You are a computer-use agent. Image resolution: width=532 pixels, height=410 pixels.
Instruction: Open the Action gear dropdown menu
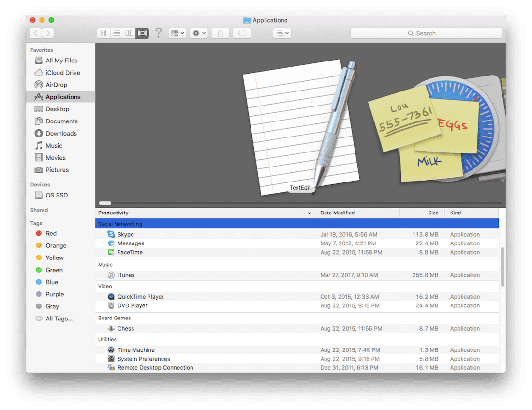[x=199, y=33]
